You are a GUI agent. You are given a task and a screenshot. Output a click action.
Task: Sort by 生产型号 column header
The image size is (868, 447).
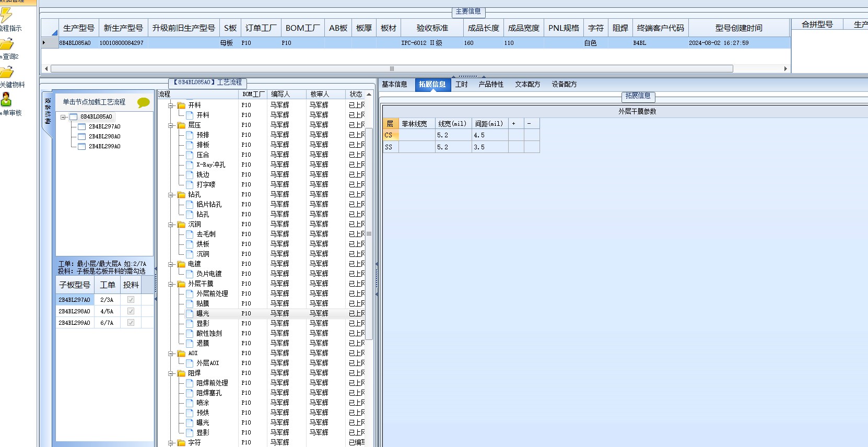[78, 28]
